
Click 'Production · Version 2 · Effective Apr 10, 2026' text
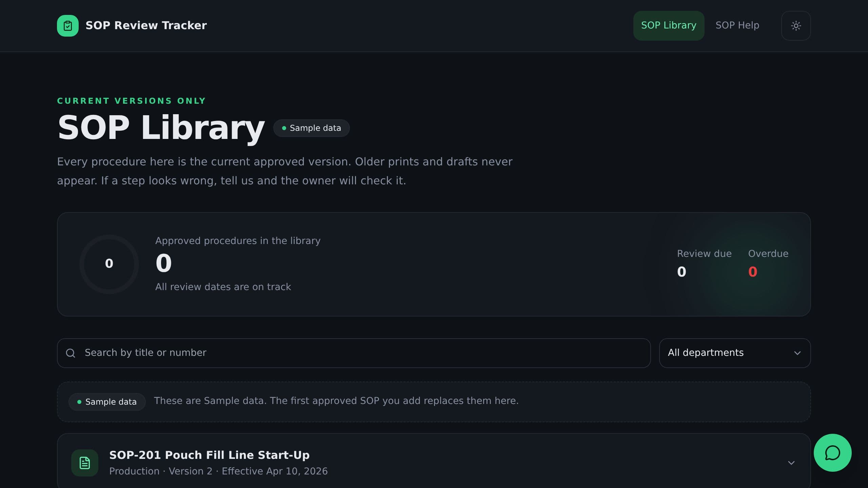[x=218, y=471]
